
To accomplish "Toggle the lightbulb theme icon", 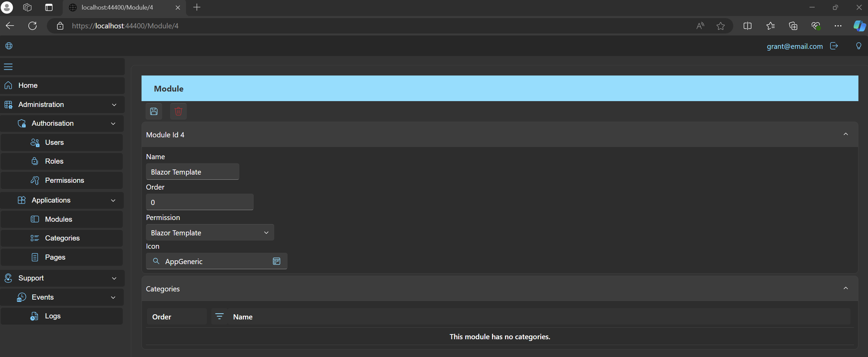I will [x=858, y=46].
